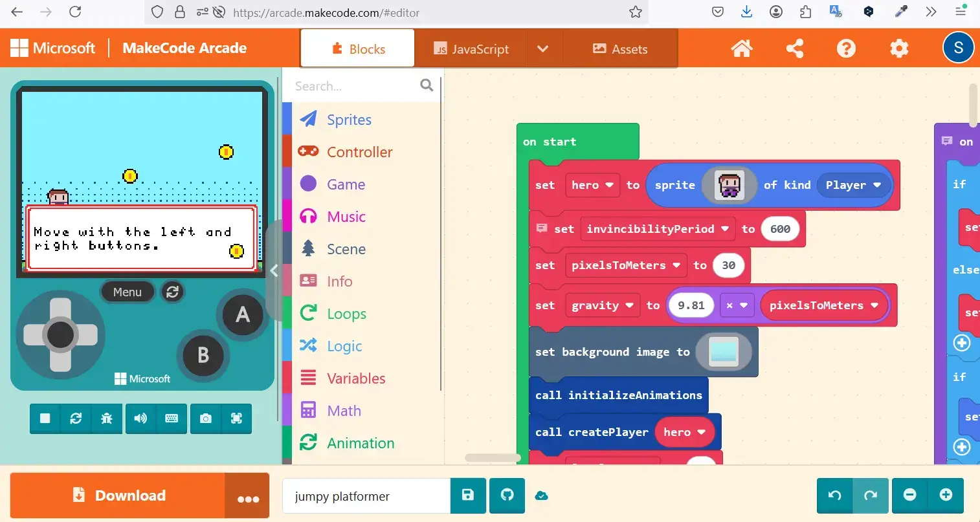Click the toolbox search magnifier icon
Screen dimensions: 980x522
point(427,85)
